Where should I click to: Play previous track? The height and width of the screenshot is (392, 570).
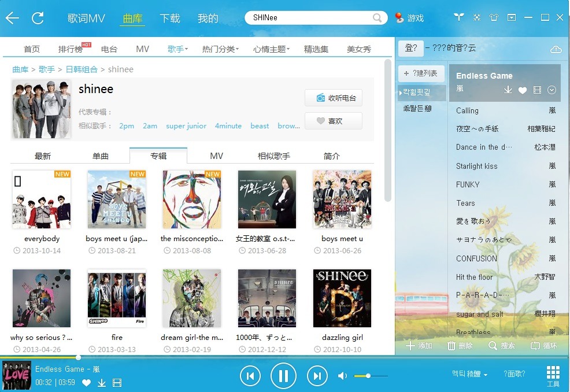click(250, 376)
